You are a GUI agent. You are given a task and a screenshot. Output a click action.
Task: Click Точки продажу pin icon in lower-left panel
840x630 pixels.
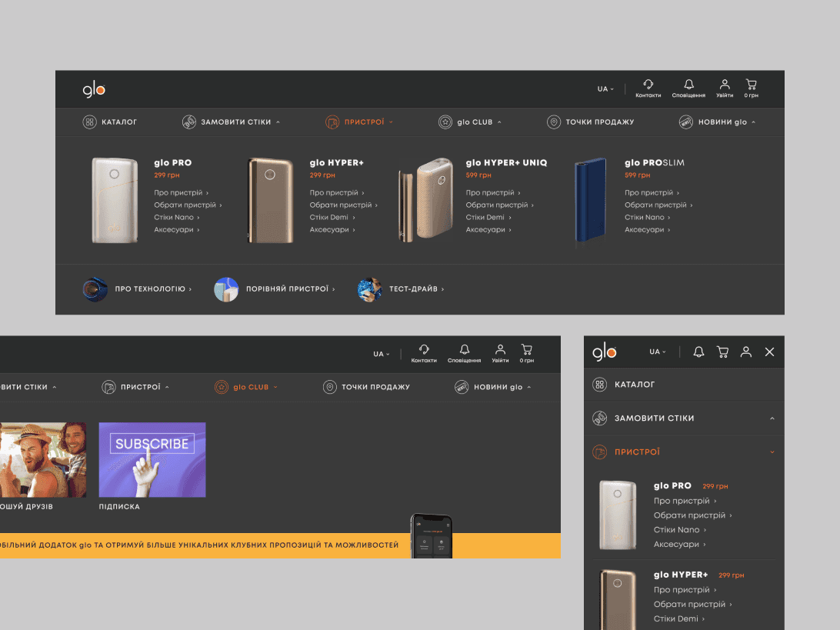point(330,387)
